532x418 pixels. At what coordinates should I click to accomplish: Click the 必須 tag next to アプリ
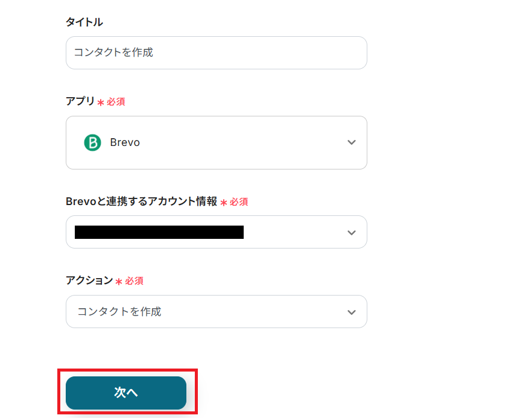click(x=116, y=102)
